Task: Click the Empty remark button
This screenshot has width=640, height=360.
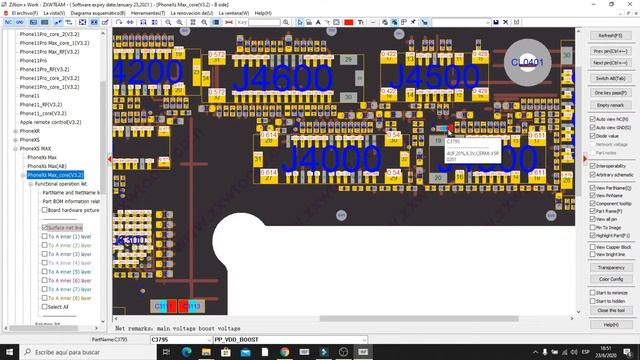Action: point(611,105)
